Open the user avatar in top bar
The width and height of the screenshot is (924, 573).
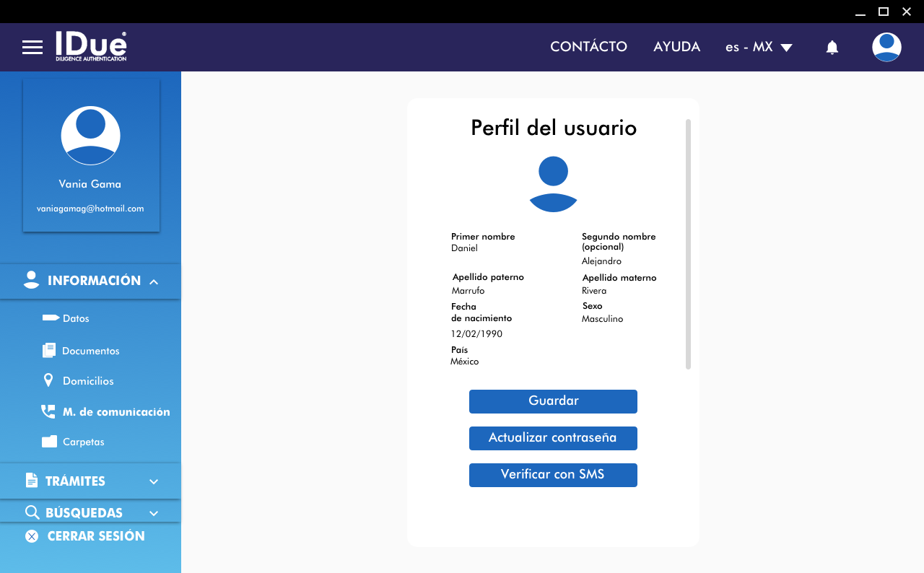click(x=886, y=48)
